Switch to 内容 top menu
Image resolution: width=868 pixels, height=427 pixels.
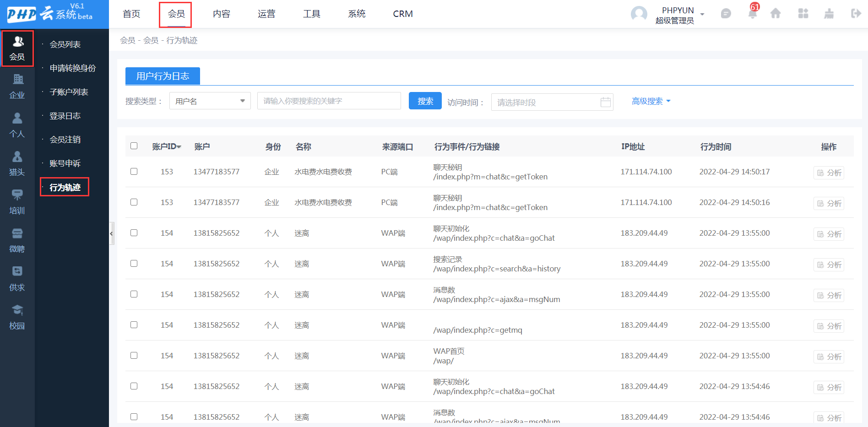222,14
